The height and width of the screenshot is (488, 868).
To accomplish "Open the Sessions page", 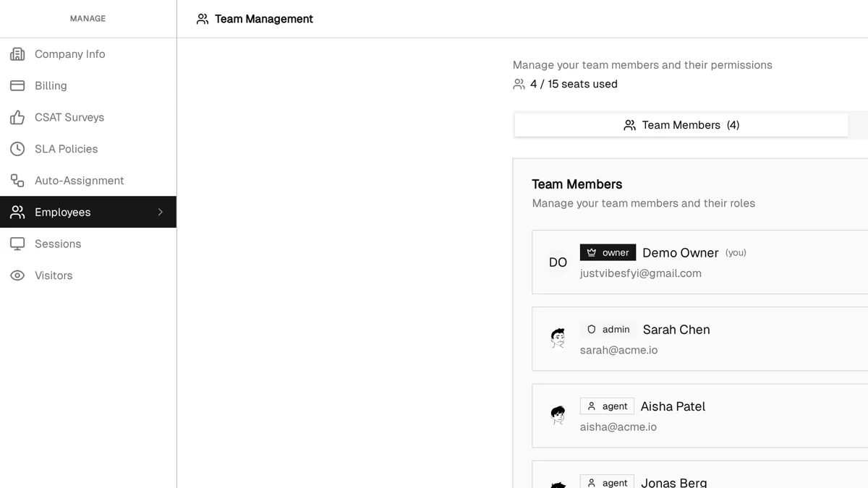I will (88, 244).
